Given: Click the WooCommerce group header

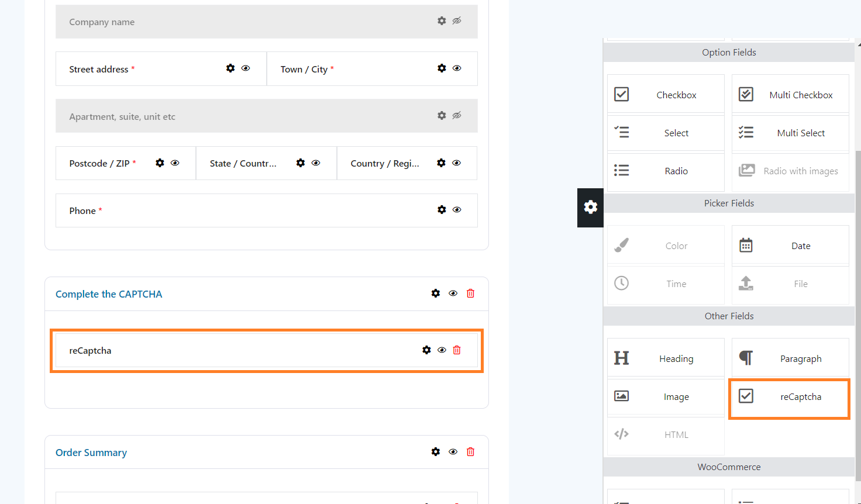Looking at the screenshot, I should [x=729, y=467].
